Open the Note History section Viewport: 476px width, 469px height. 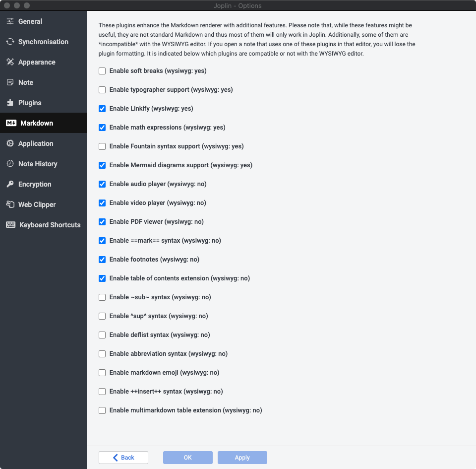click(44, 164)
